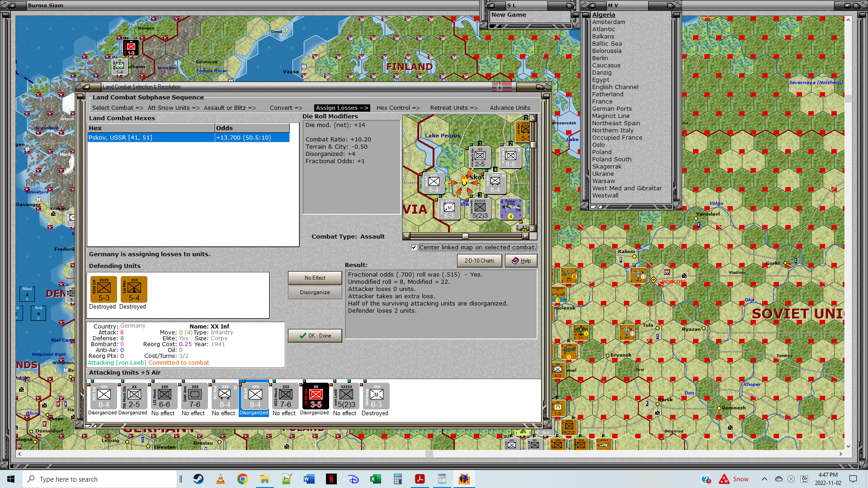
Task: Select the destroyed 6-3 motorized attacker
Action: coord(376,396)
